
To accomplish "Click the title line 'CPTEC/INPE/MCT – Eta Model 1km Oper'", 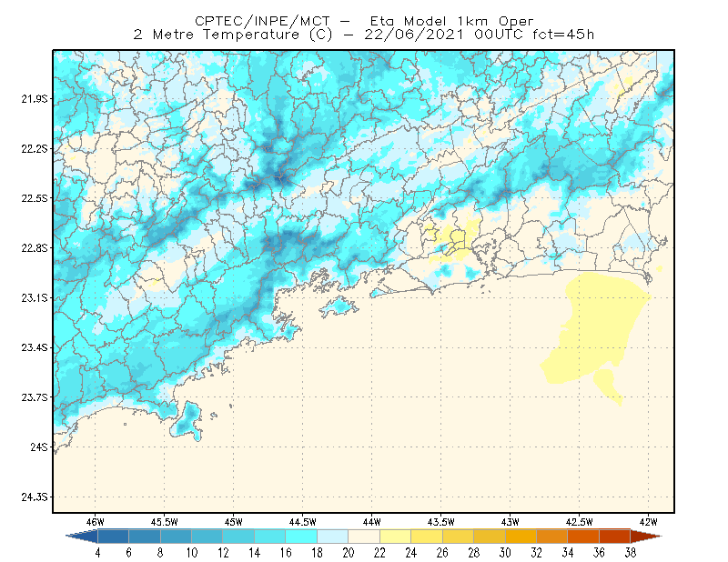I will coord(364,21).
